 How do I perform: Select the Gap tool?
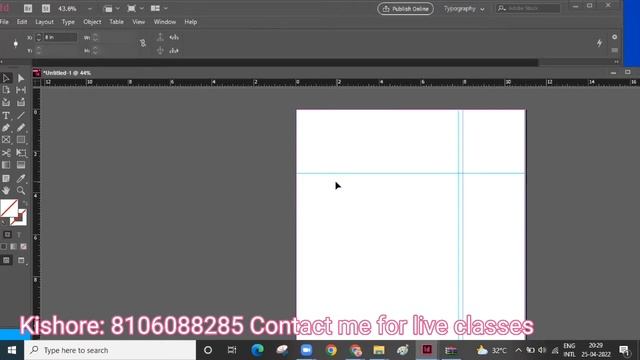[x=21, y=90]
